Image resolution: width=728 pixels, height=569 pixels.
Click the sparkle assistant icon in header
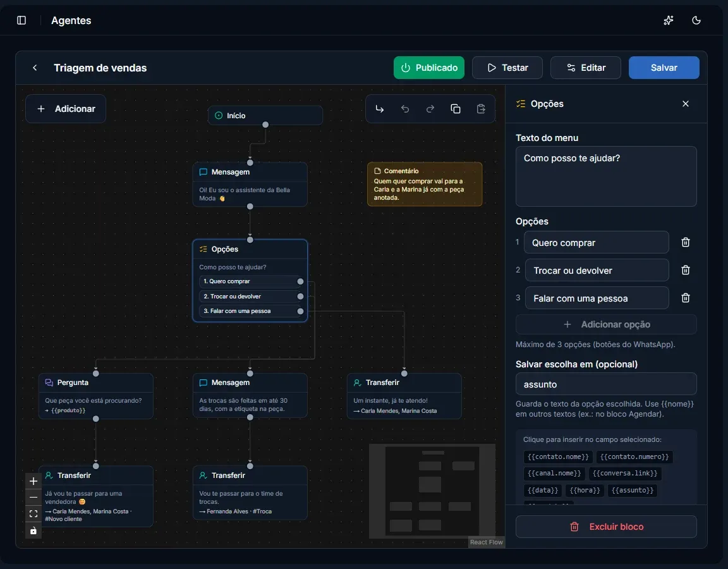tap(669, 20)
